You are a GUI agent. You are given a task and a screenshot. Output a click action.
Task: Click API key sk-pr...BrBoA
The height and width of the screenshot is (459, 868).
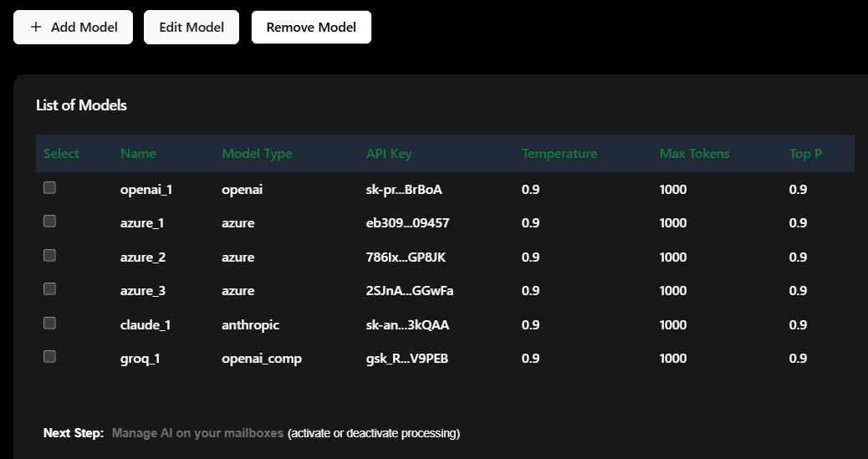click(404, 189)
